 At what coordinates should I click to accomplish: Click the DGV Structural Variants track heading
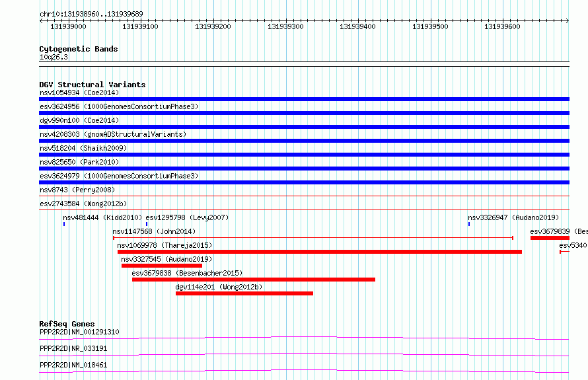pyautogui.click(x=92, y=85)
